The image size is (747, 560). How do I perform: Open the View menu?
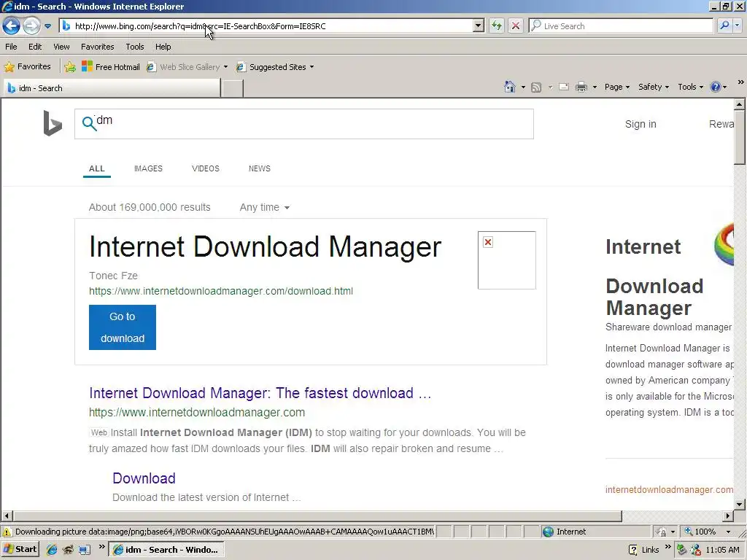pos(61,47)
